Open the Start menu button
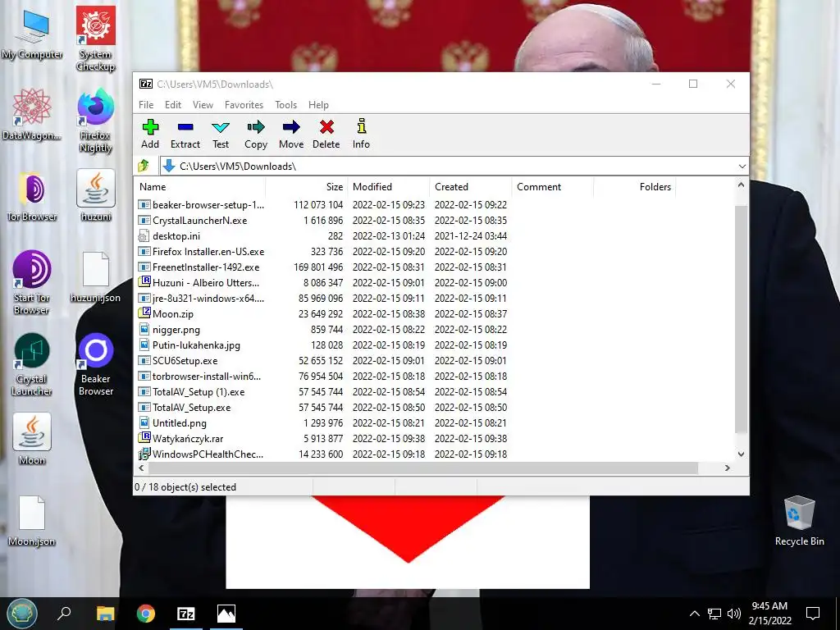 22,614
